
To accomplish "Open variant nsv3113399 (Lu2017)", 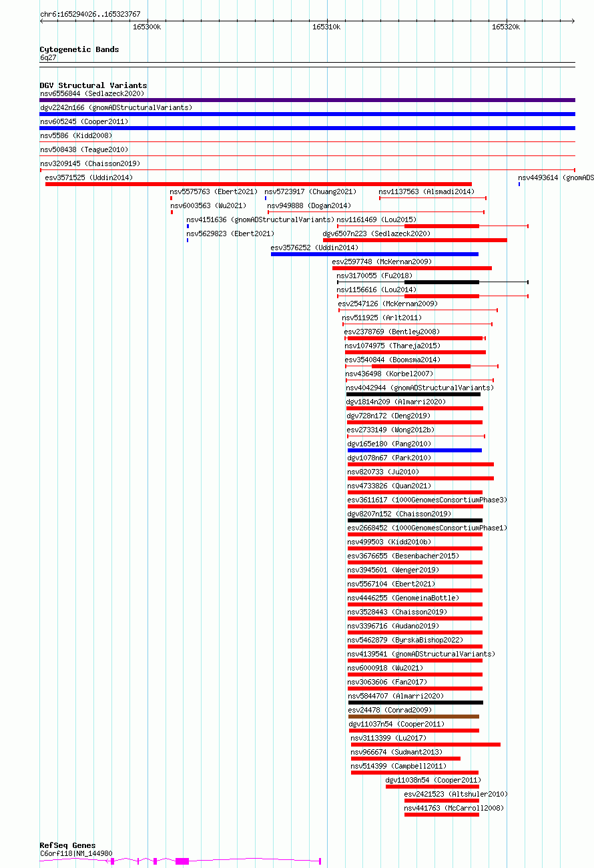I will point(388,738).
